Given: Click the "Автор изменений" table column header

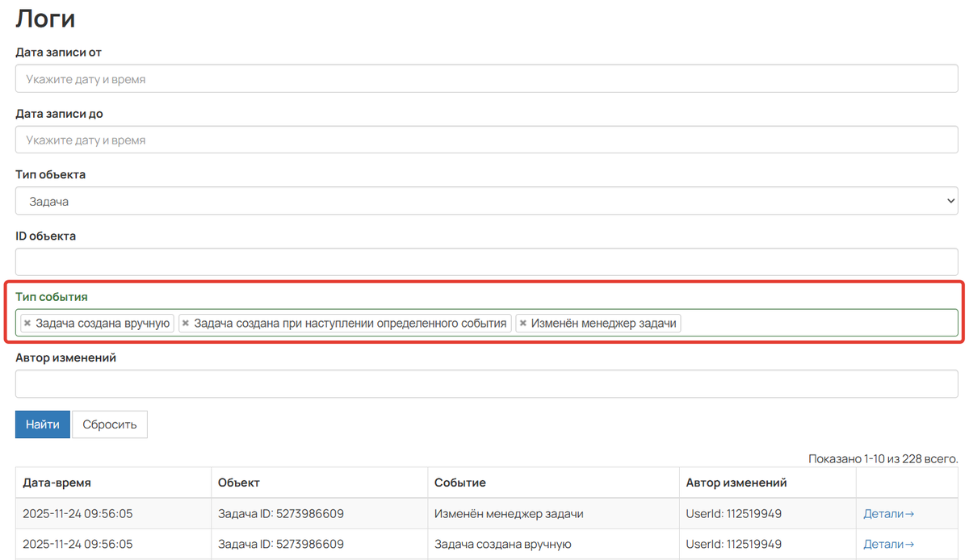Looking at the screenshot, I should [736, 483].
